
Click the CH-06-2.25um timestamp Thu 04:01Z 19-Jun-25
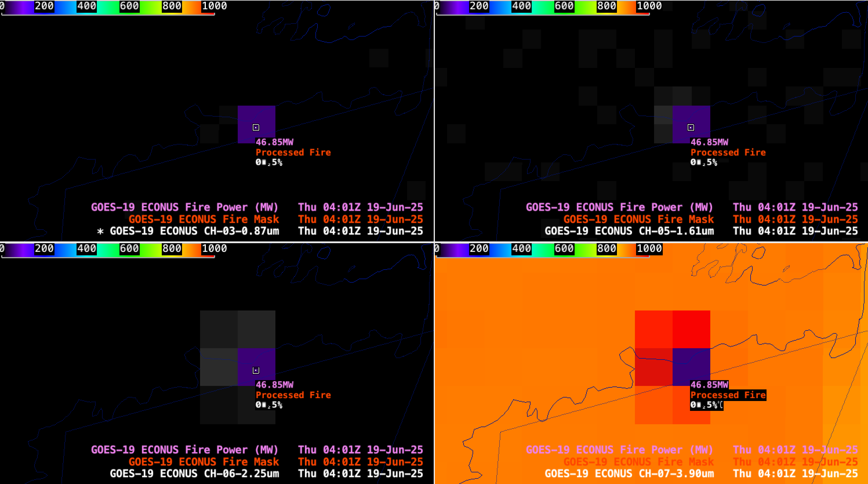point(360,474)
